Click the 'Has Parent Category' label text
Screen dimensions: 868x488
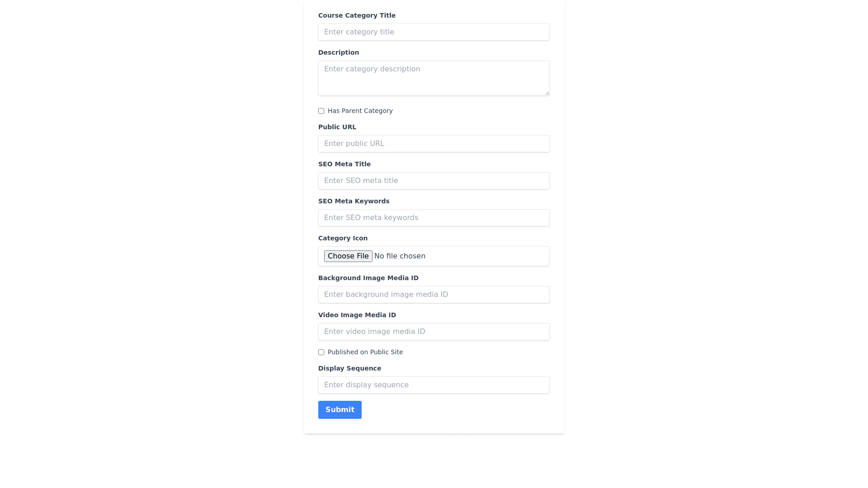(x=360, y=111)
